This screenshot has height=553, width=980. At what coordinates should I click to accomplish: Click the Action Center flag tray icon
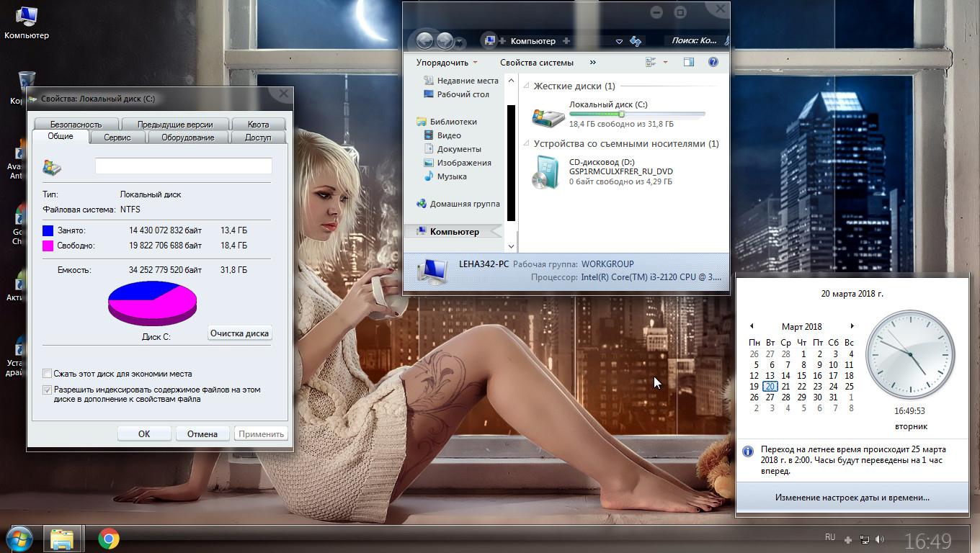pyautogui.click(x=848, y=539)
